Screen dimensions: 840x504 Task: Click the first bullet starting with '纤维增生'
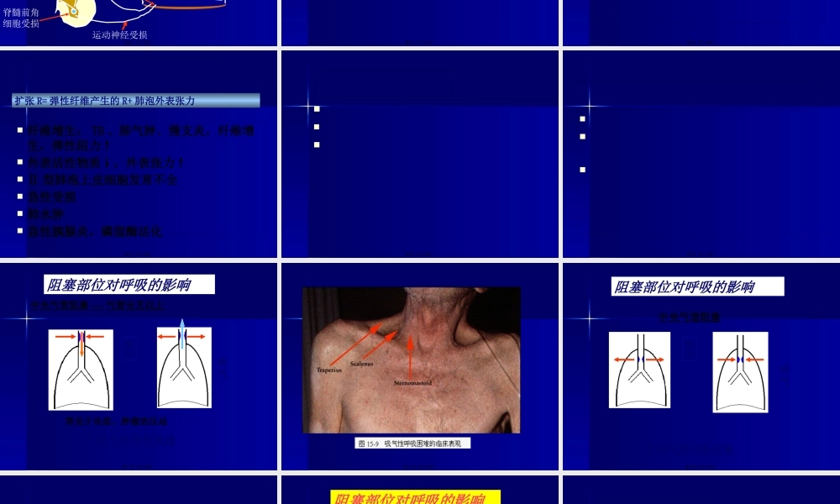tap(141, 138)
